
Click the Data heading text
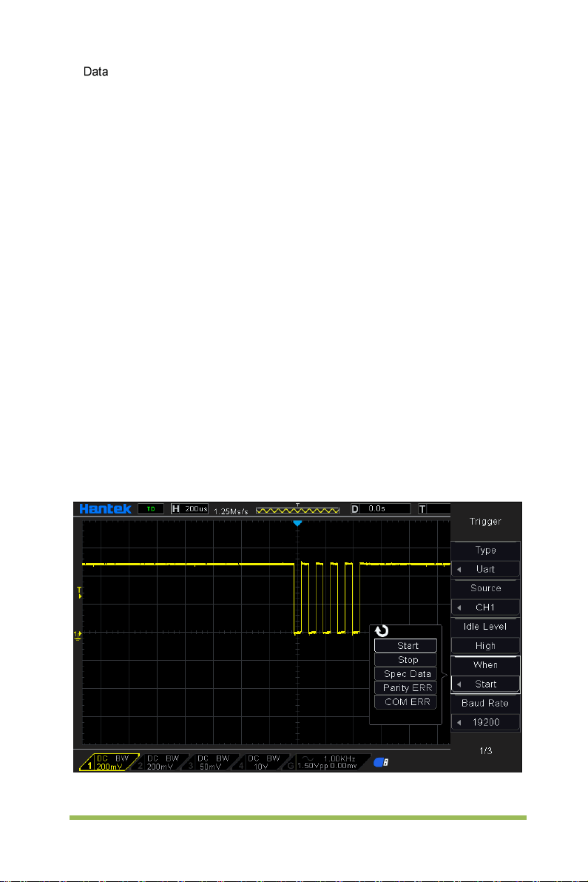[95, 72]
